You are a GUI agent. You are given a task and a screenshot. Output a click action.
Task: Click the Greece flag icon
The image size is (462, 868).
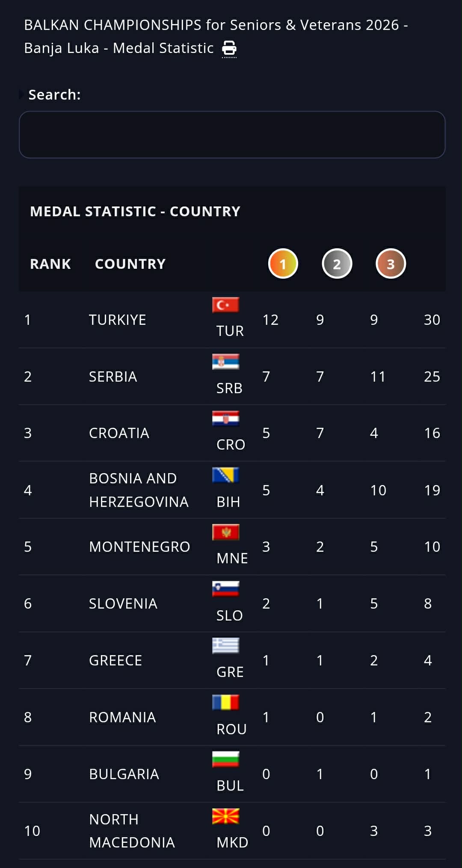pyautogui.click(x=225, y=646)
